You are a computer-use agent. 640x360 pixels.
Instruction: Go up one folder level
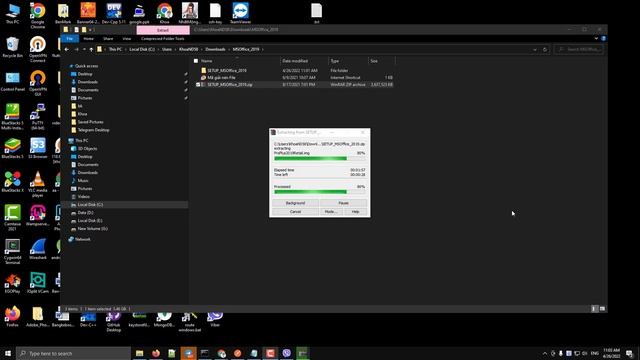click(x=91, y=49)
